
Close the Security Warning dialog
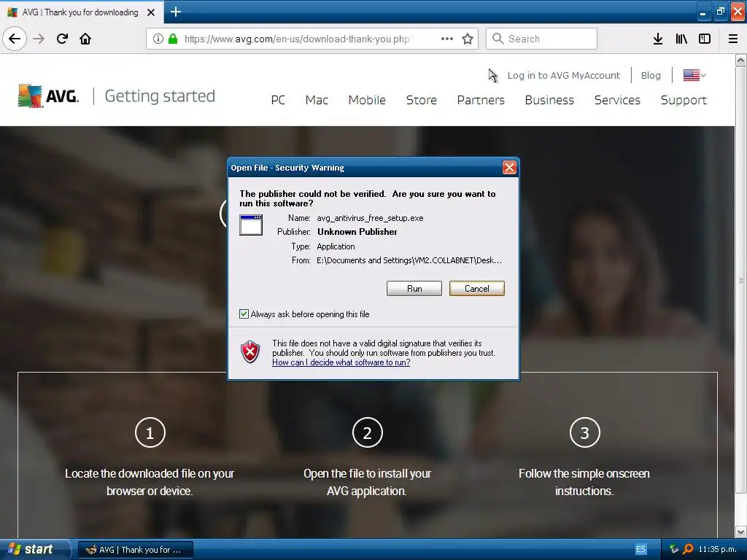click(509, 167)
